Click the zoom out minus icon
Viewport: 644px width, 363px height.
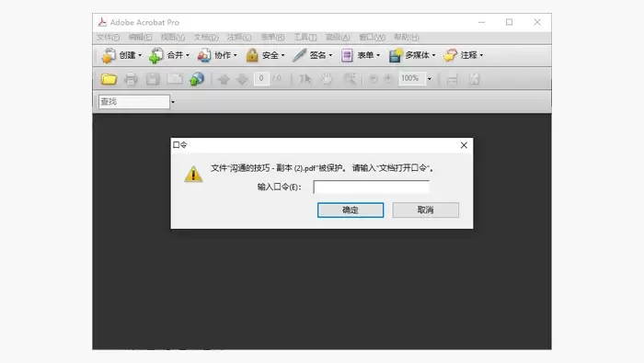[x=374, y=79]
